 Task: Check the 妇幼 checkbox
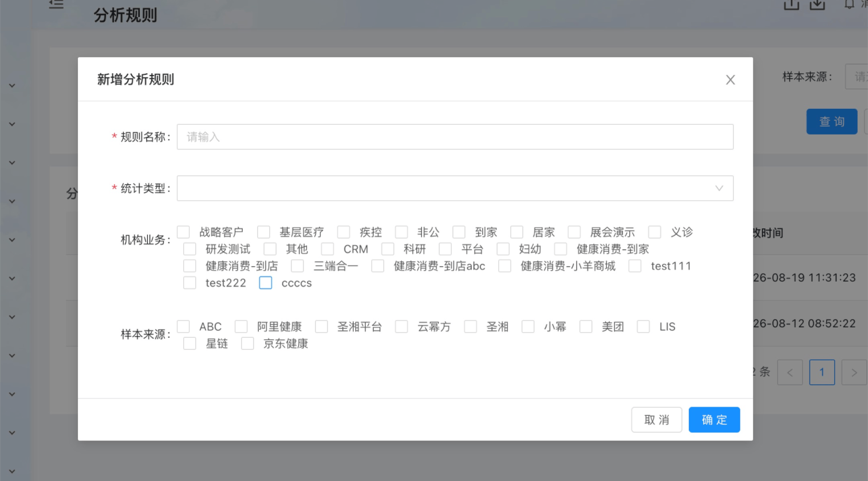503,249
